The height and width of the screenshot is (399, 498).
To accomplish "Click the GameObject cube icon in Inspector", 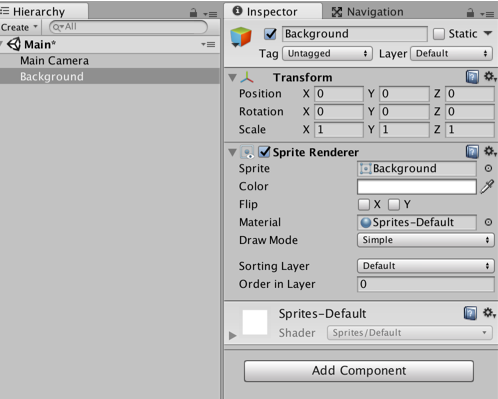I will click(241, 36).
